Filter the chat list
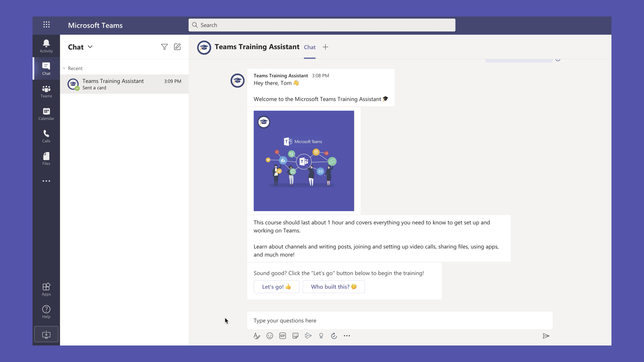The image size is (644, 362). [164, 47]
